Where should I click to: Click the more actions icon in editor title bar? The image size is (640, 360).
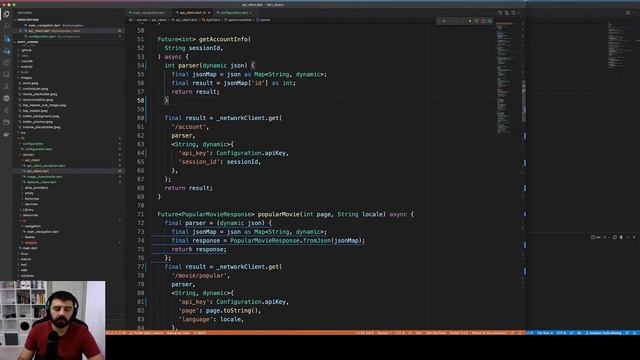(x=520, y=13)
